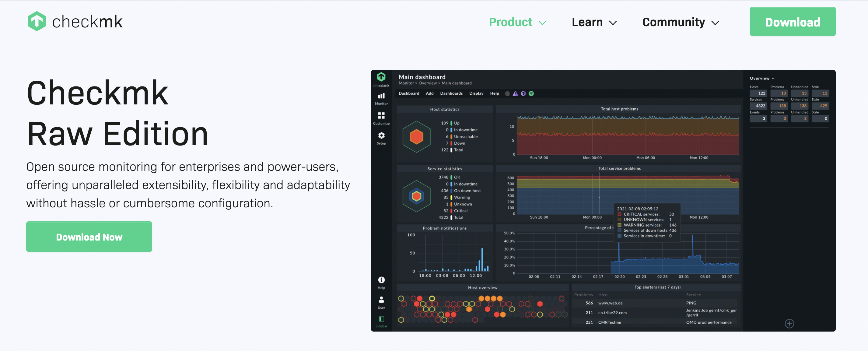868x355 pixels.
Task: Open the Add menu in the dashboard
Action: pyautogui.click(x=429, y=93)
